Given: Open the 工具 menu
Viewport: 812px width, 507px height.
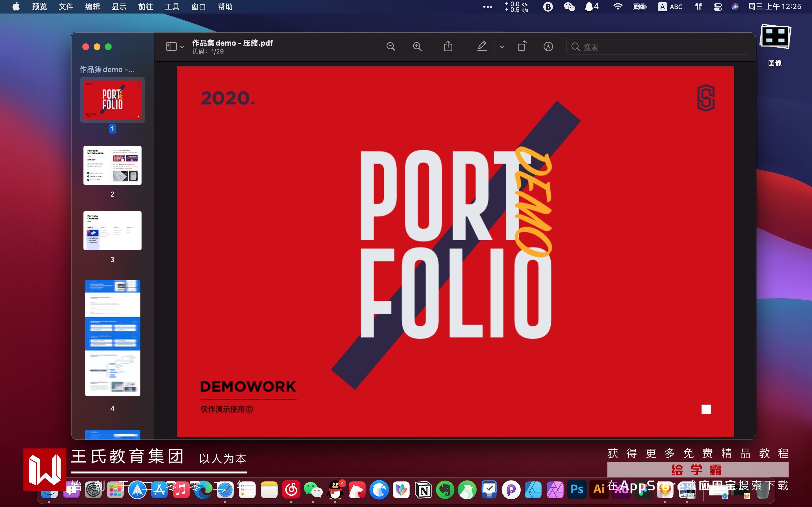Looking at the screenshot, I should click(x=172, y=7).
